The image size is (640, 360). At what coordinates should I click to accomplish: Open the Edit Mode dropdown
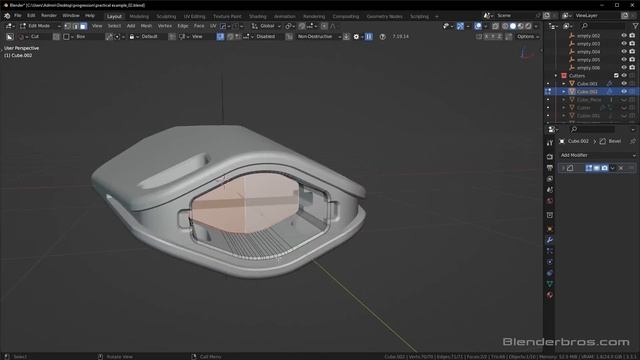pyautogui.click(x=40, y=26)
